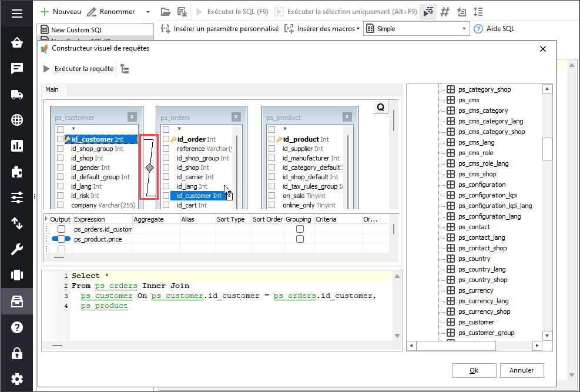Screen dimensions: 580x392
Task: Click table tree scrollbar up arrow
Action: pos(547,89)
